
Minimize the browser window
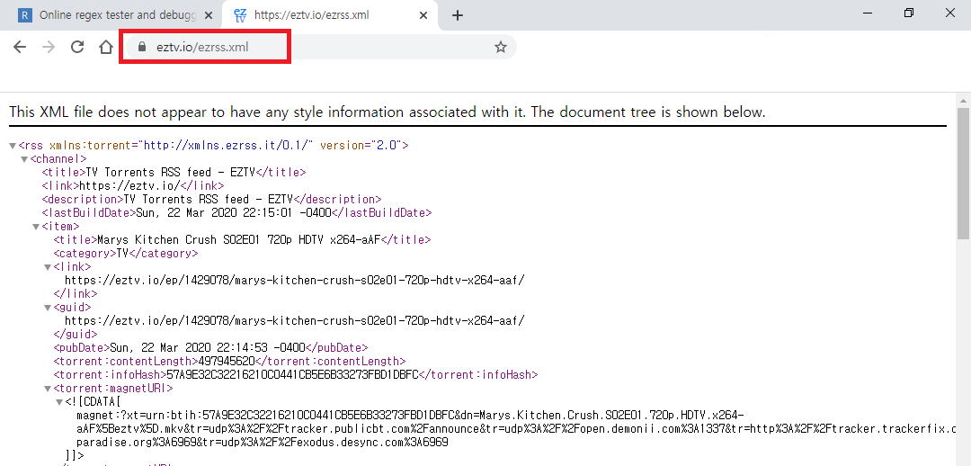(x=868, y=13)
